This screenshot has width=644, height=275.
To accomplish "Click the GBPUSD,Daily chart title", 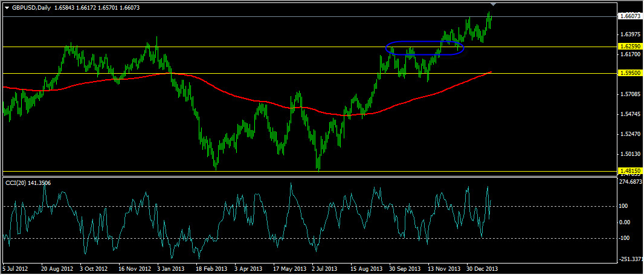I will (x=30, y=8).
